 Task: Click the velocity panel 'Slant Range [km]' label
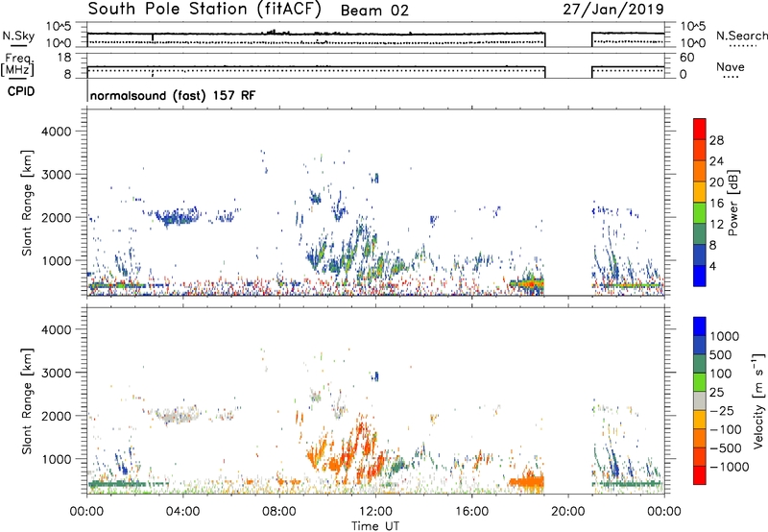27,400
